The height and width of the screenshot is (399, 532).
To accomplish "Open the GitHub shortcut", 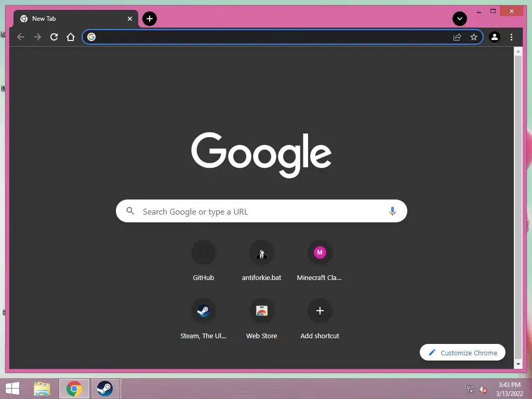I will (203, 261).
